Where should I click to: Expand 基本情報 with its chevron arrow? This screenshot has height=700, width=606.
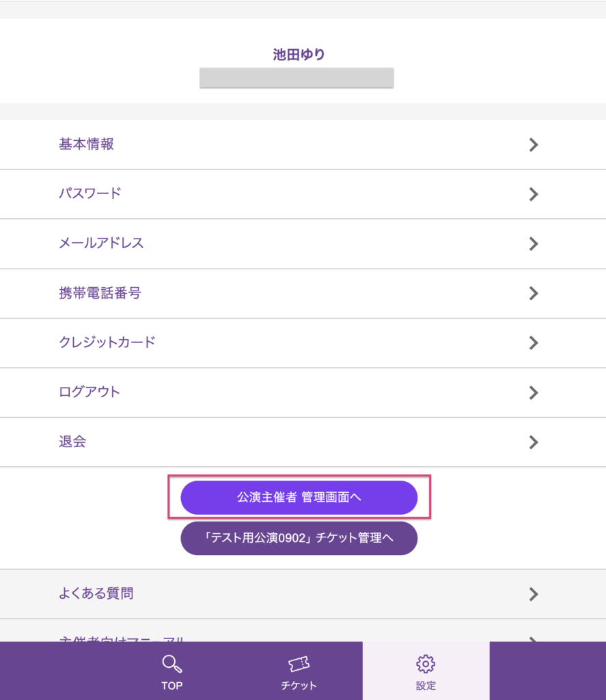pos(534,145)
